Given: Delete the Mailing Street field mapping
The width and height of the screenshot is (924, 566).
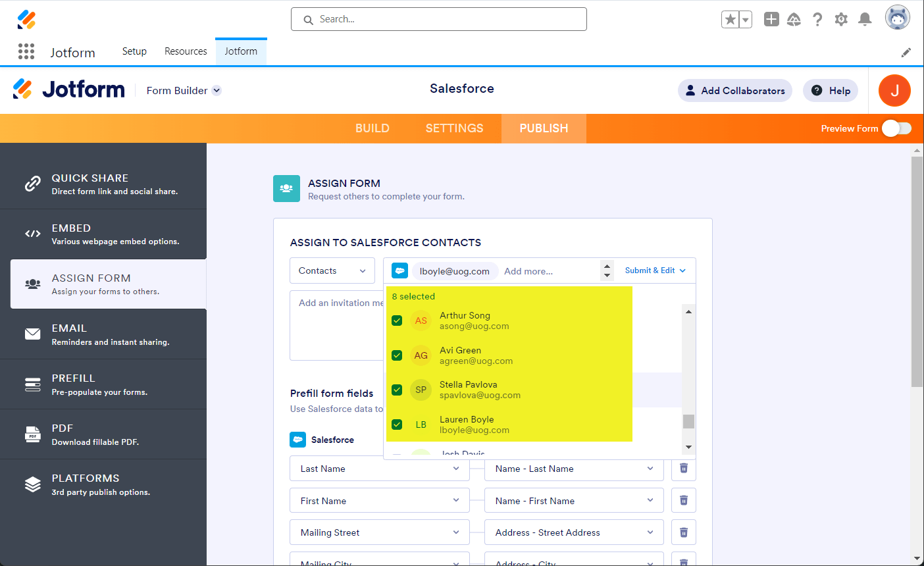Looking at the screenshot, I should 684,532.
